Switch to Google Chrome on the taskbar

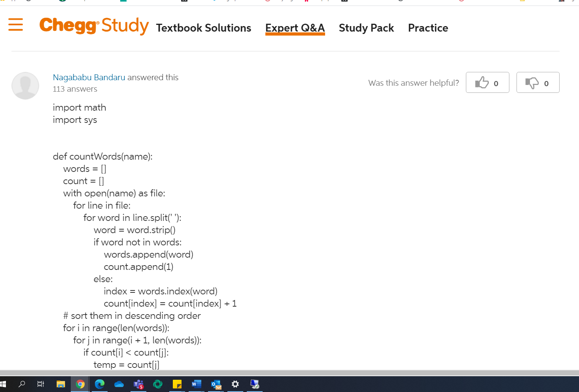click(80, 384)
